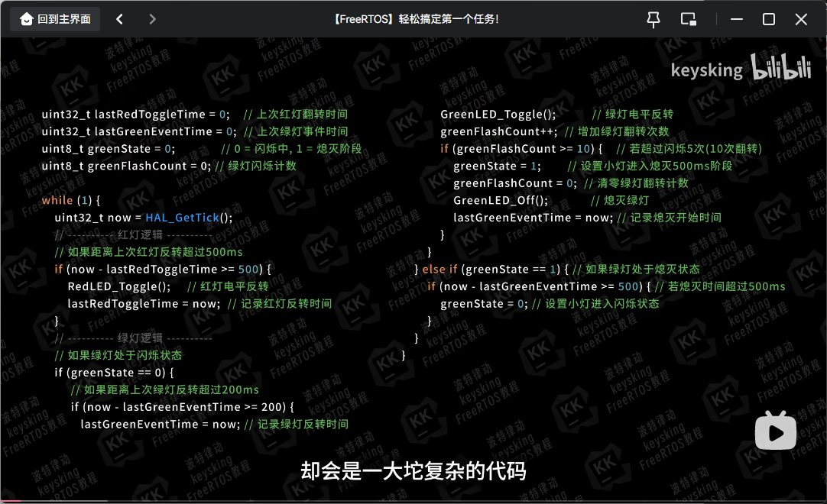
Task: Click the comment '// 如果绿灯处于闪烁状态'
Action: pyautogui.click(x=118, y=355)
